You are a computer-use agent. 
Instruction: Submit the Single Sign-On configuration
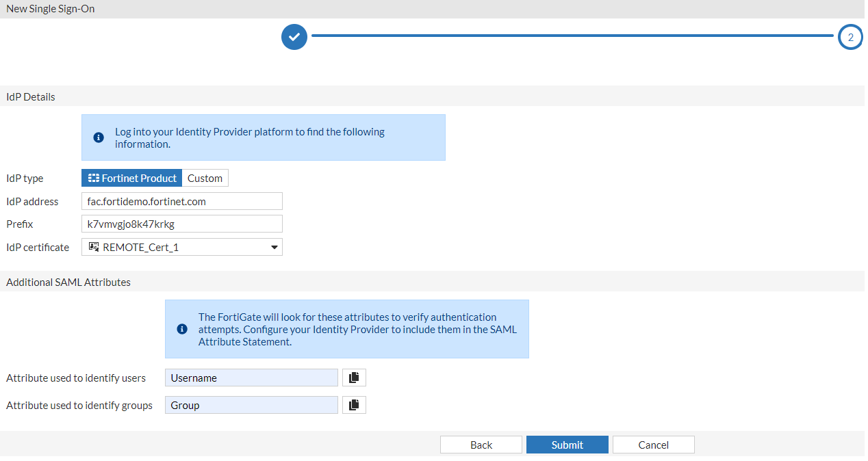567,444
